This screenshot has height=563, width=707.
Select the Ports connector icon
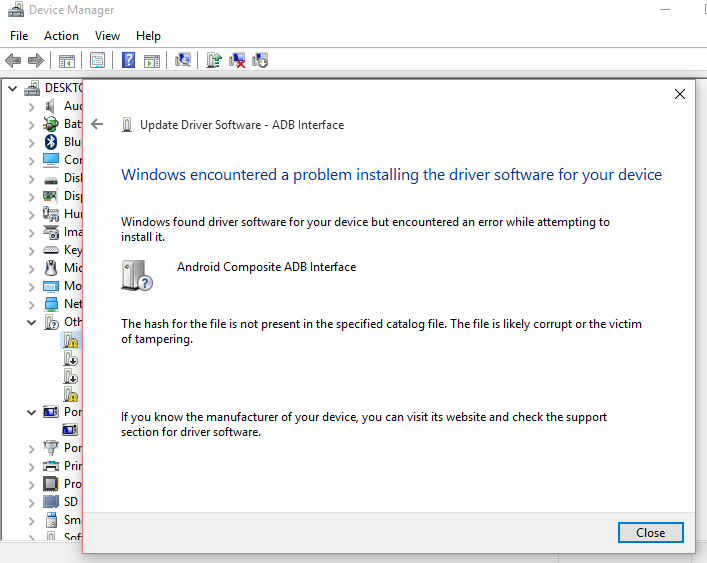[x=50, y=448]
